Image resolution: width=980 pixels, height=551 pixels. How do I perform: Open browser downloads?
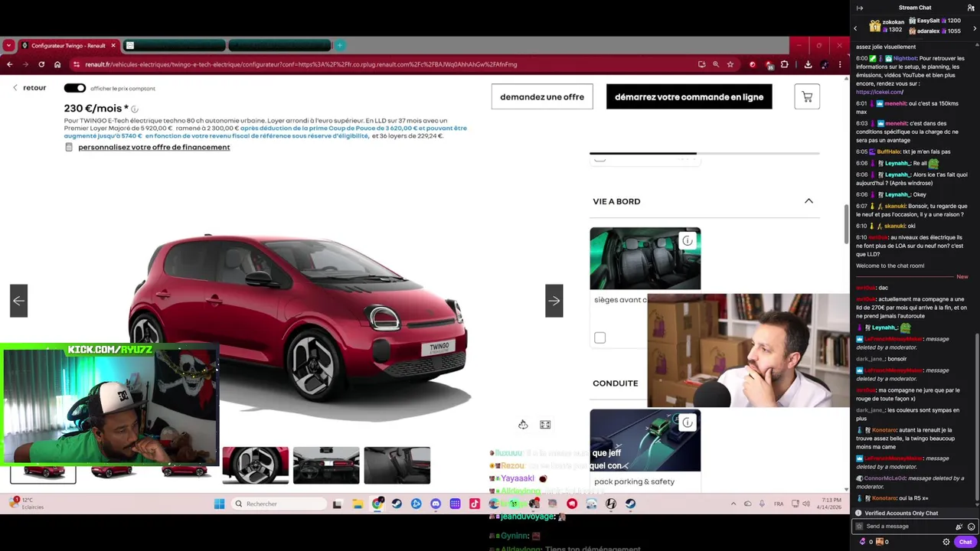coord(808,64)
